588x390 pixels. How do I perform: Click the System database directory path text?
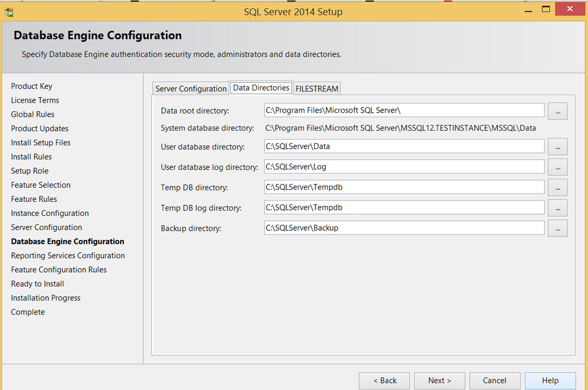[400, 128]
